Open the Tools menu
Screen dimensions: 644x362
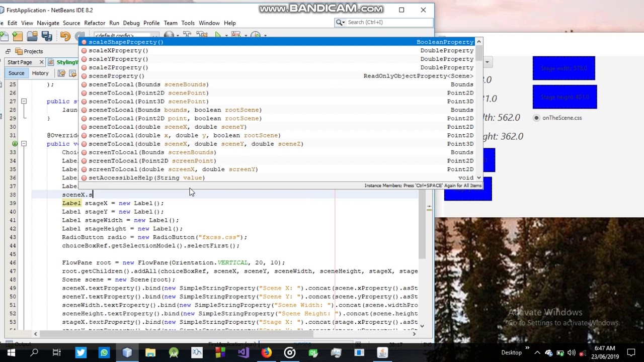point(188,23)
